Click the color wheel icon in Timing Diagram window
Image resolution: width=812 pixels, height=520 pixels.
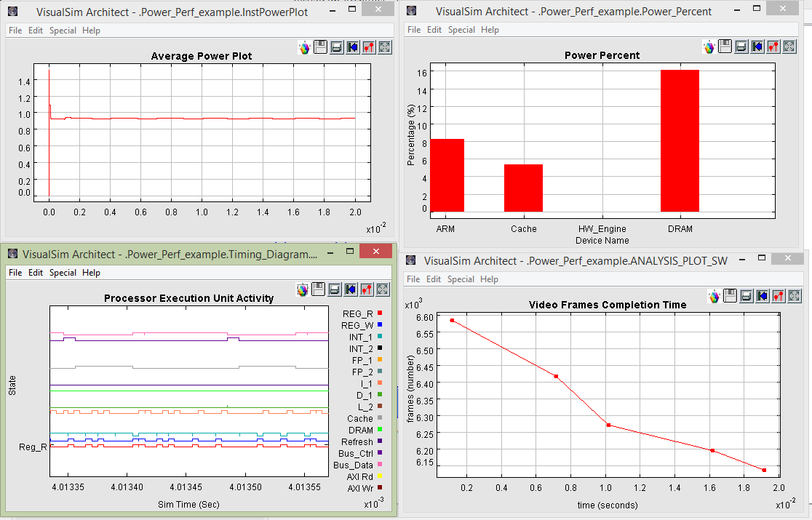click(303, 289)
